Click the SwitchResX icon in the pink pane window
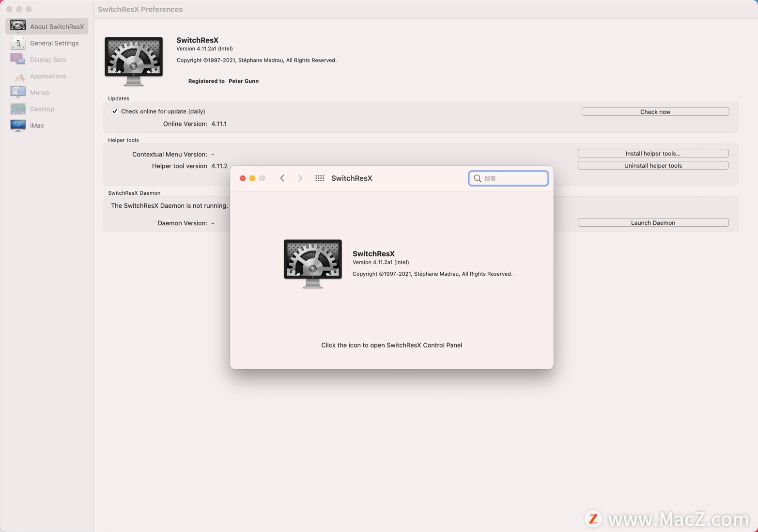Image resolution: width=758 pixels, height=532 pixels. (x=313, y=264)
